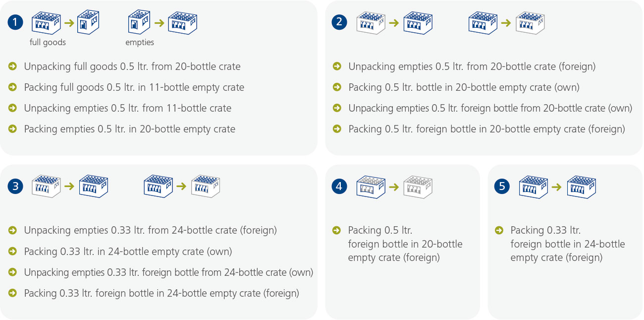The height and width of the screenshot is (320, 644).
Task: Click the number 4 circle badge
Action: pyautogui.click(x=339, y=186)
